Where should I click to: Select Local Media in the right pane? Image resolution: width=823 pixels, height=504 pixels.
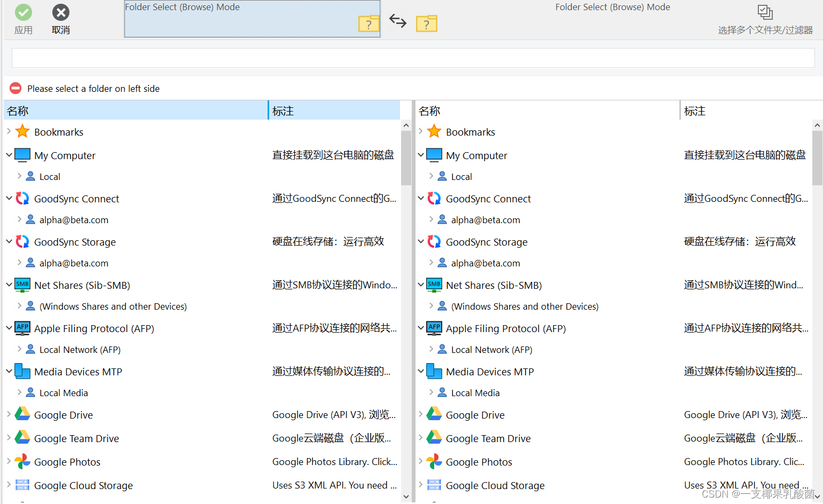475,393
